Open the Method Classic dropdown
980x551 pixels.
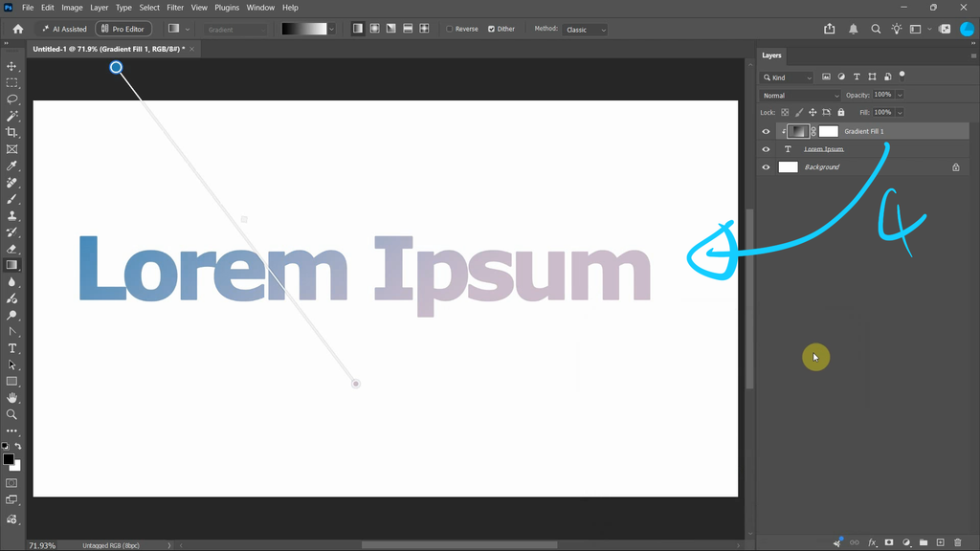point(585,30)
